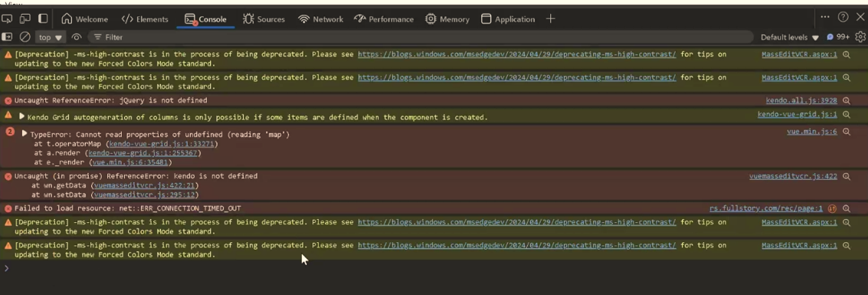Viewport: 868px width, 295px height.
Task: Expand the TypeError map stack trace
Action: (x=25, y=134)
